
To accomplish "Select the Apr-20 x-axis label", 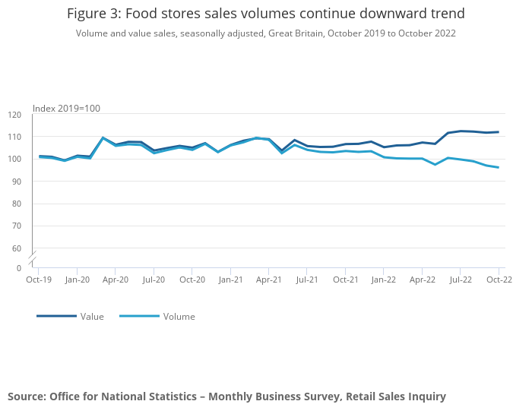I will (115, 280).
